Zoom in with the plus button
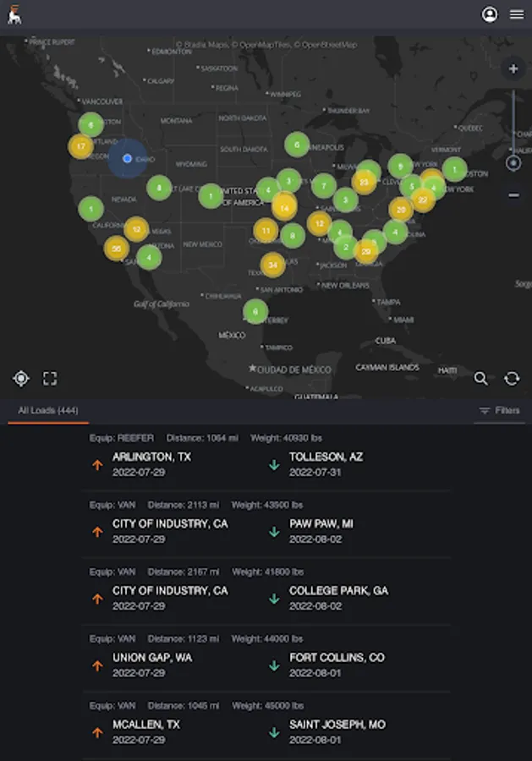Image resolution: width=532 pixels, height=761 pixels. (513, 69)
